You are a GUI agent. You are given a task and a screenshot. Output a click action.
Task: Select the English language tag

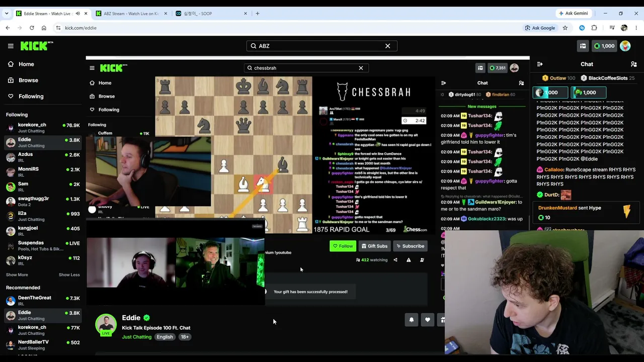tap(165, 337)
